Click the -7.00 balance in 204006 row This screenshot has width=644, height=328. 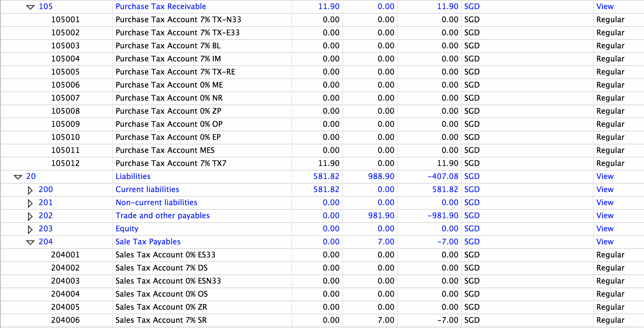[x=448, y=320]
